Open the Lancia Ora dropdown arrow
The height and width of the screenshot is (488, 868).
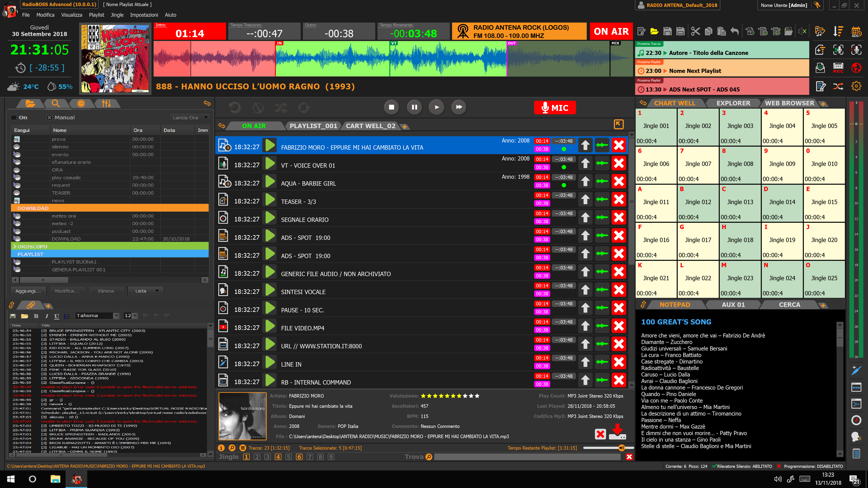(206, 118)
